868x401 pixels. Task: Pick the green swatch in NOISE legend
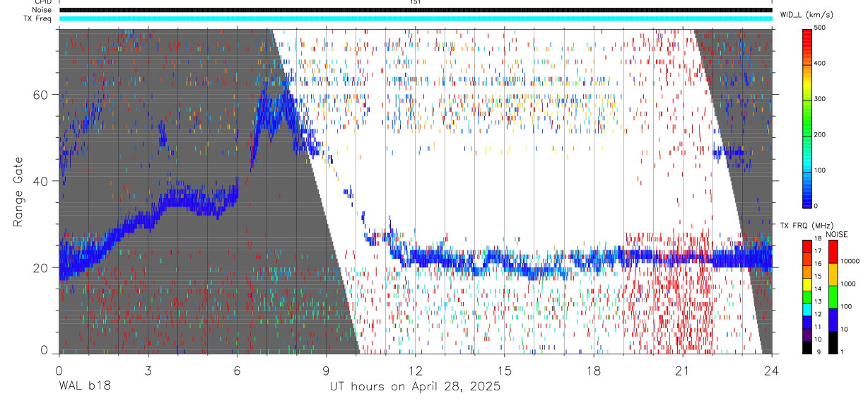(833, 296)
